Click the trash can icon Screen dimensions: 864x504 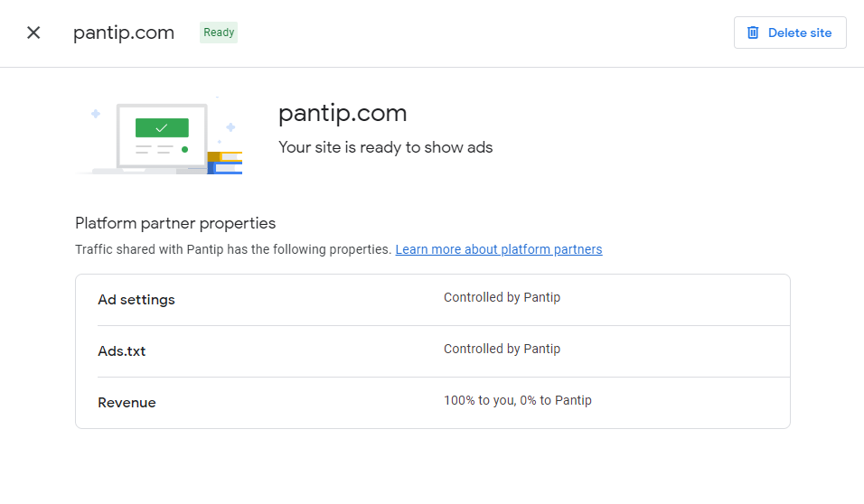coord(753,33)
